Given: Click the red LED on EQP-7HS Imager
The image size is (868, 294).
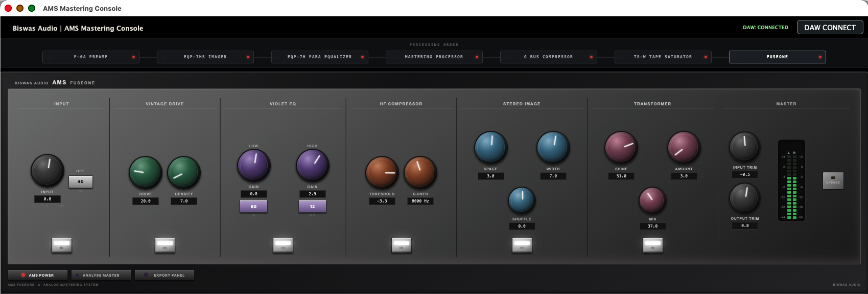Looking at the screenshot, I should click(248, 57).
